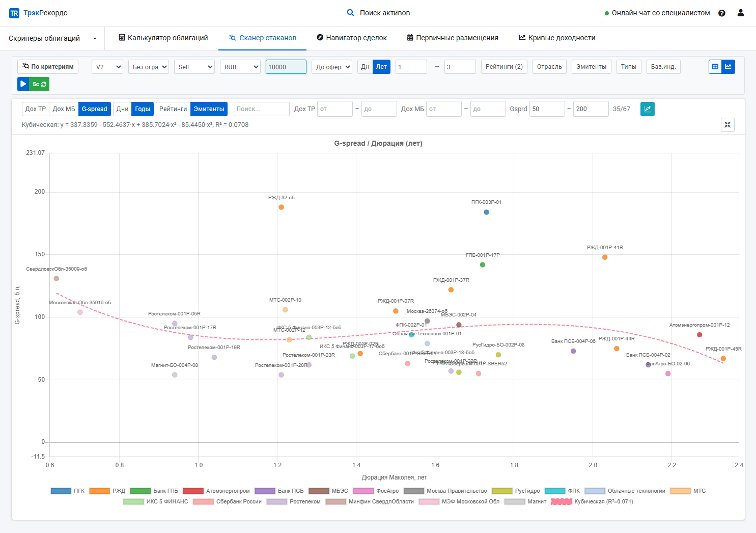Image resolution: width=756 pixels, height=533 pixels.
Task: Open the RUB currency dropdown
Action: (x=240, y=67)
